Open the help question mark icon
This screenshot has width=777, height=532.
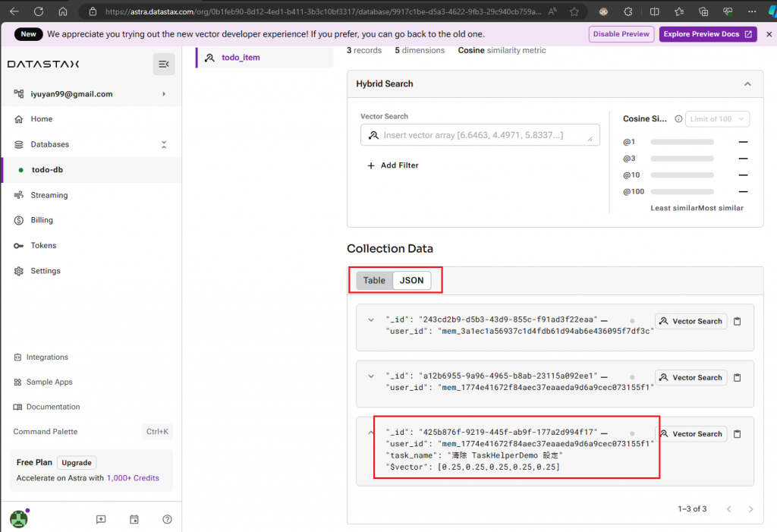coord(167,519)
